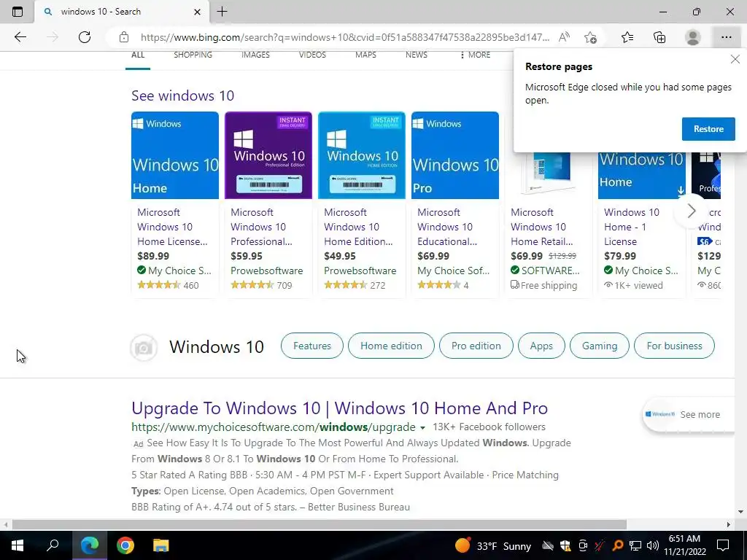The height and width of the screenshot is (560, 747).
Task: Click the Microsoft Edge taskbar icon
Action: [x=90, y=545]
